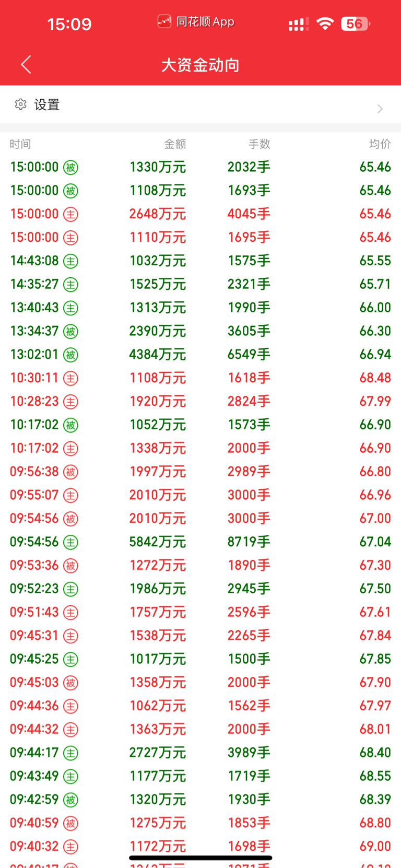Tap the red 被 badge at 09:56:38
The image size is (401, 868).
tap(70, 472)
